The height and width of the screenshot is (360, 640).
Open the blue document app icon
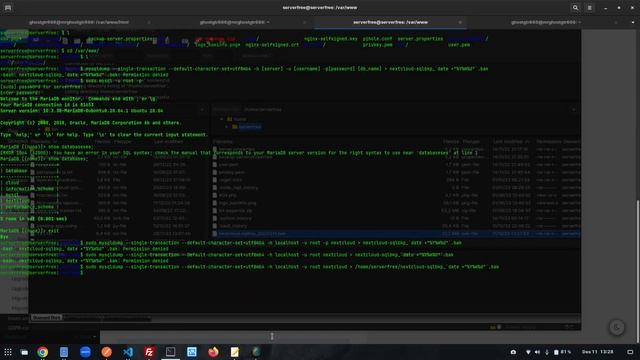click(64, 352)
